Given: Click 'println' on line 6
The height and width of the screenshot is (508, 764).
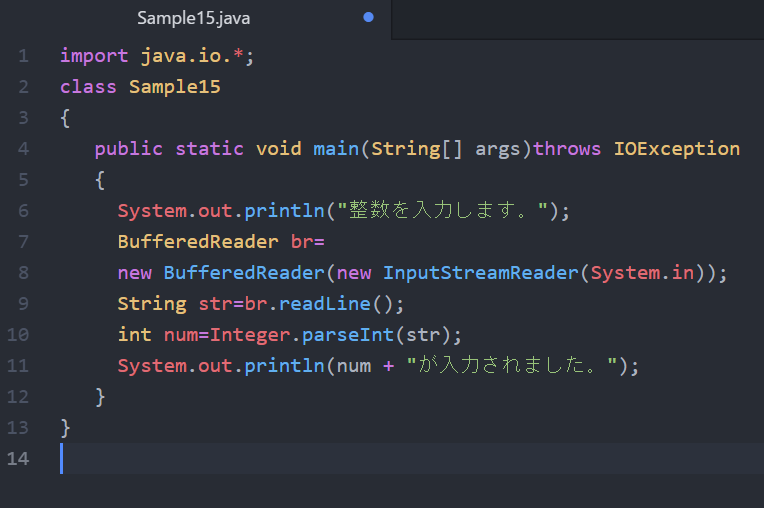Looking at the screenshot, I should (285, 211).
